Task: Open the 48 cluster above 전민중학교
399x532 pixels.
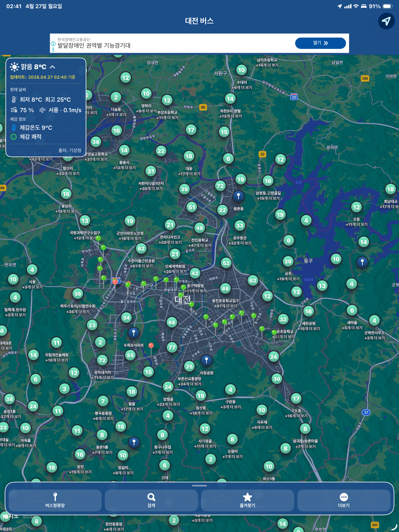Action: pos(199,228)
